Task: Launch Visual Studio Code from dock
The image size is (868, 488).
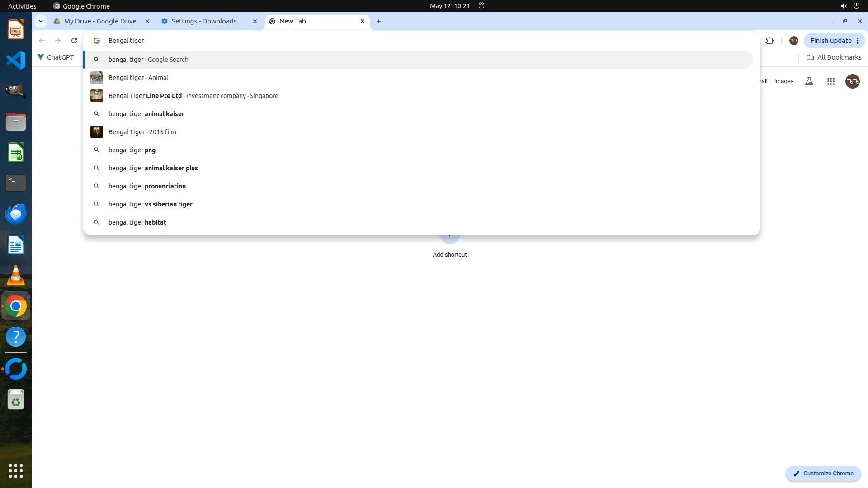Action: pos(16,60)
